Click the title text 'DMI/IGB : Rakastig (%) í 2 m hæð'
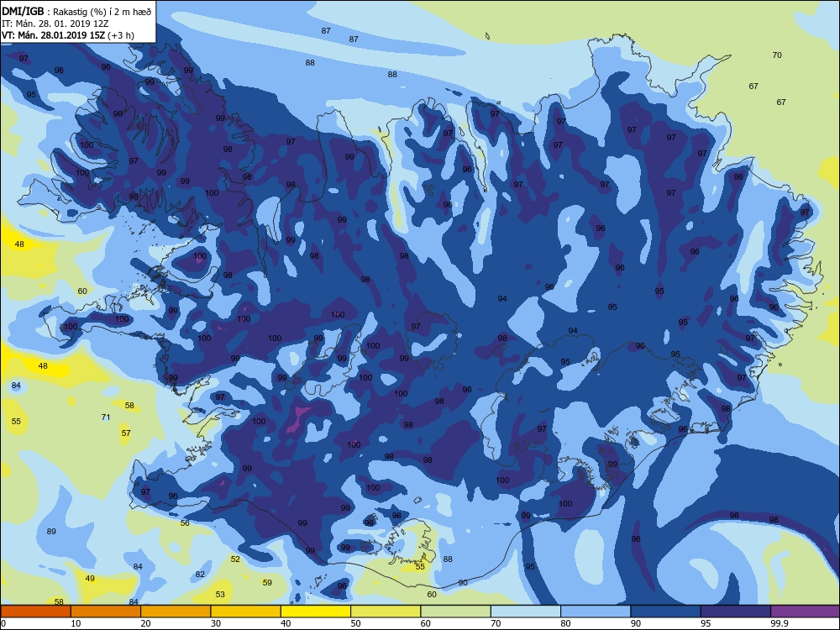Screen dimensions: 840x630 76,12
